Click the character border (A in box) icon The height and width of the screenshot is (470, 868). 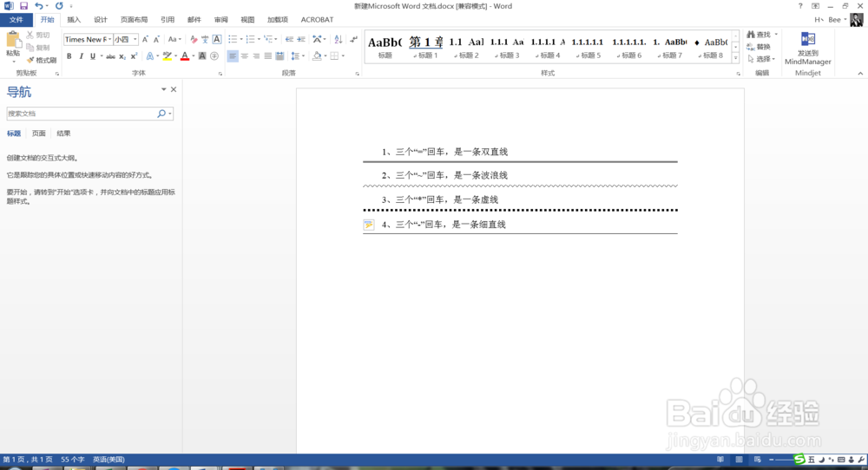(x=217, y=39)
